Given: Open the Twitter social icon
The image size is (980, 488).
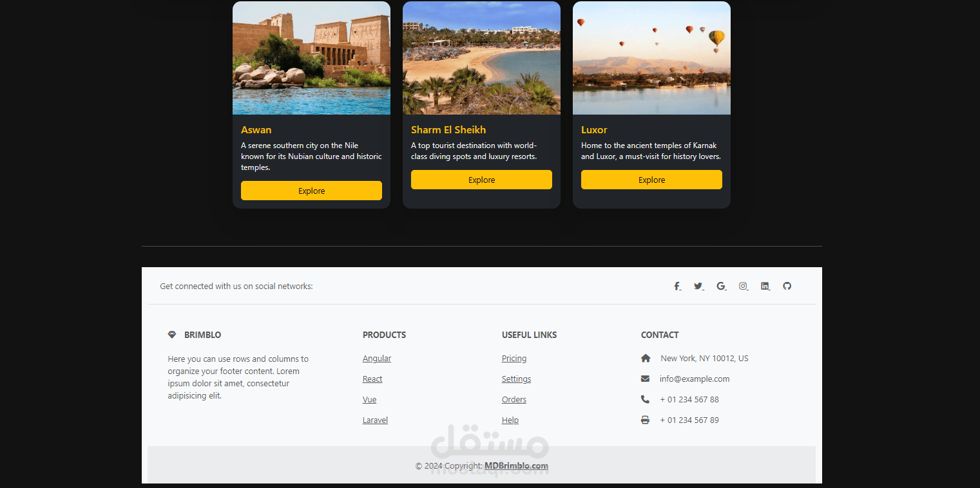Looking at the screenshot, I should coord(698,286).
